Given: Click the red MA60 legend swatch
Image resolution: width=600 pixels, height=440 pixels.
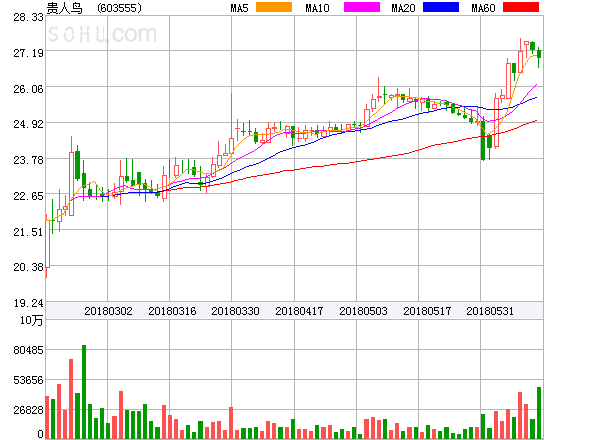Looking at the screenshot, I should click(521, 7).
